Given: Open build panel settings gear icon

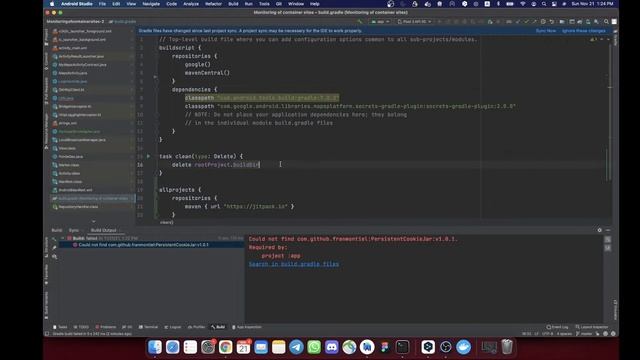Looking at the screenshot, I should click(600, 230).
